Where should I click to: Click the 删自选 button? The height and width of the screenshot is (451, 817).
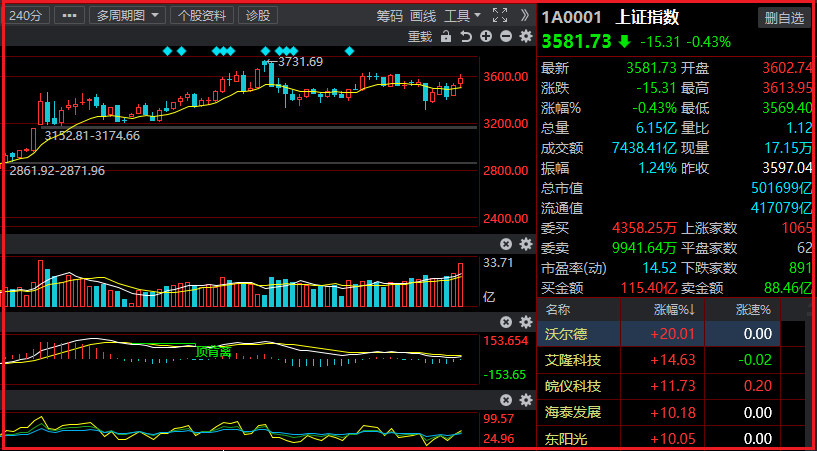[783, 17]
